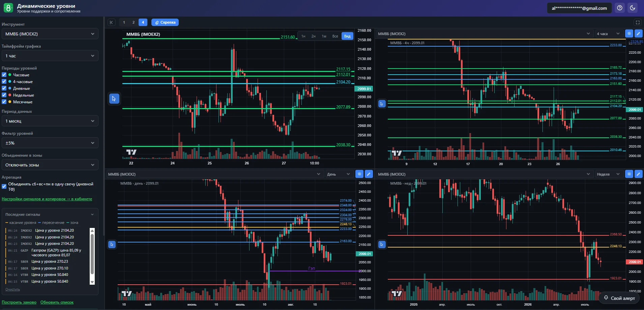644x310 pixels.
Task: Toggle 4-часовые levels checkbox
Action: click(x=4, y=81)
